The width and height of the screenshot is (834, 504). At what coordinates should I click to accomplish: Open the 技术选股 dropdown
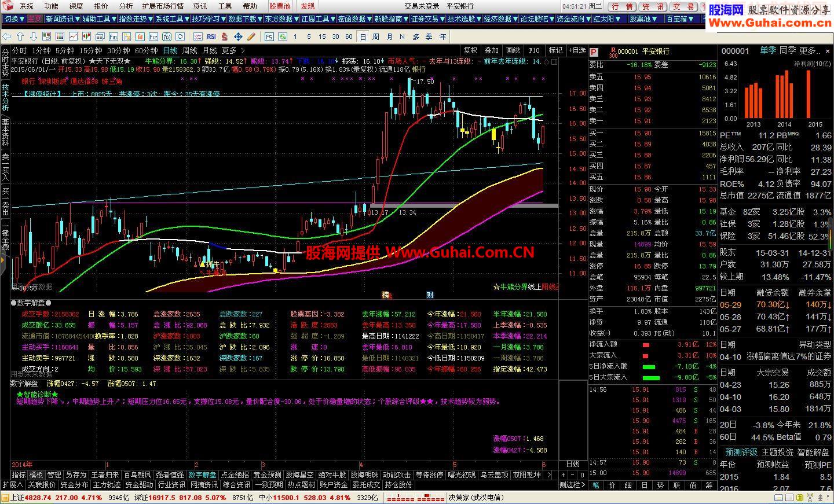[x=464, y=19]
